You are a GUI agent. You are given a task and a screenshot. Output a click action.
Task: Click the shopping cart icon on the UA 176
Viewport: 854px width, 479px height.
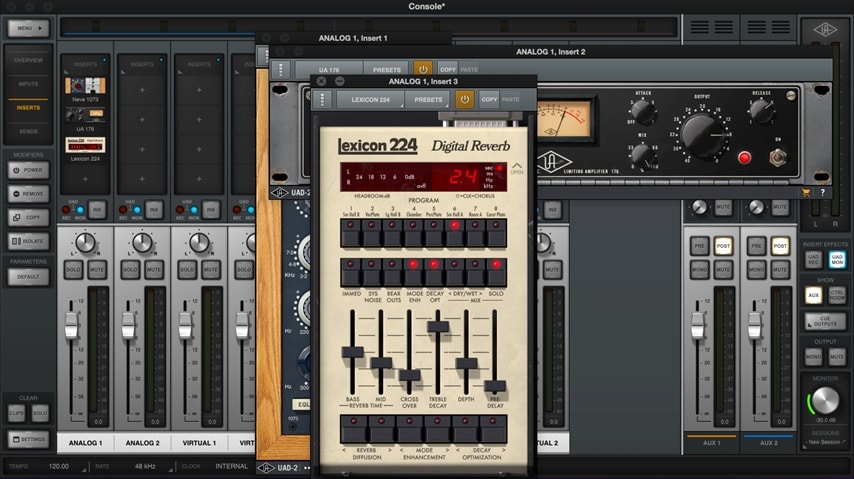tap(806, 192)
